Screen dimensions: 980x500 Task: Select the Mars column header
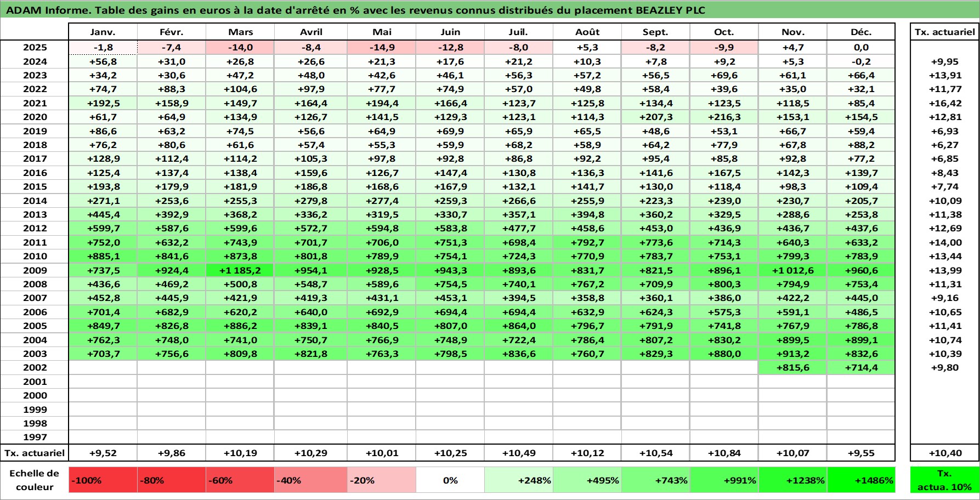click(x=240, y=32)
